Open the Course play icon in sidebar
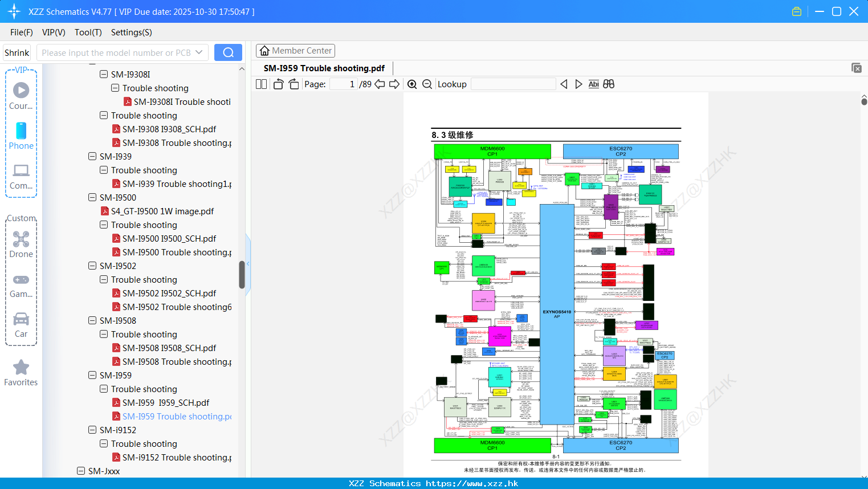 [x=21, y=90]
